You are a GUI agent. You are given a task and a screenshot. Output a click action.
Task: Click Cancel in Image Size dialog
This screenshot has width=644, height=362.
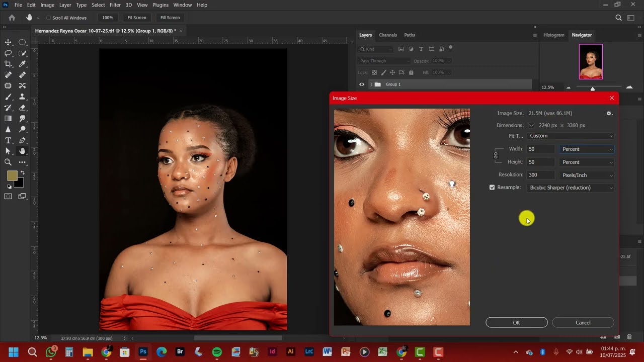[583, 323]
